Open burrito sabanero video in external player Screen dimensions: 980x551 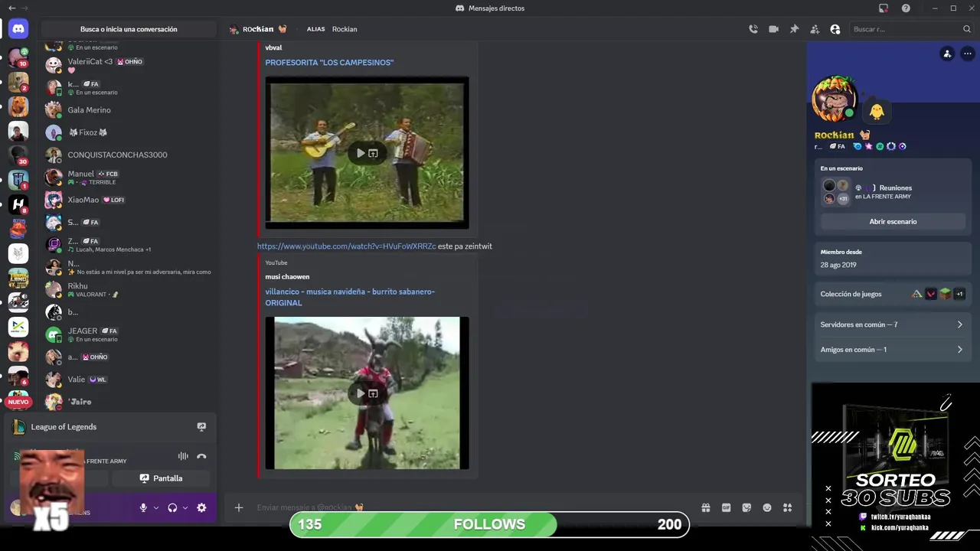(x=373, y=393)
